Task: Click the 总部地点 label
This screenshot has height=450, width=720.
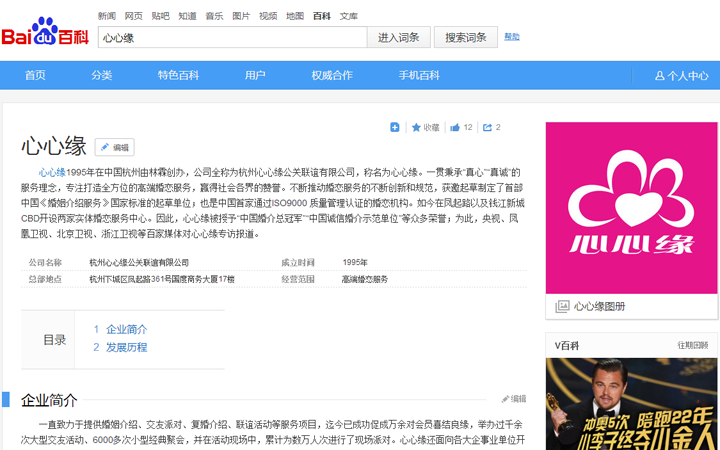Action: click(x=45, y=279)
